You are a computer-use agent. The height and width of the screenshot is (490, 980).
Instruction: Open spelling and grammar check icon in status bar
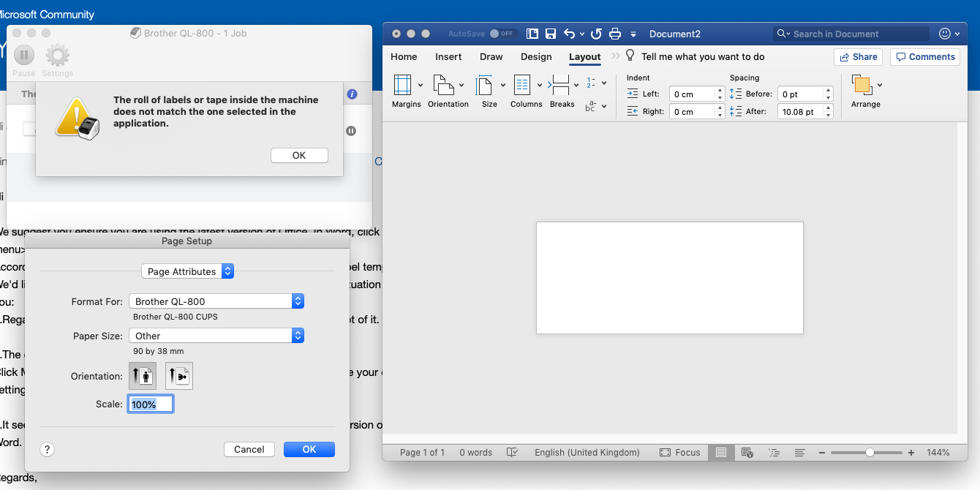pyautogui.click(x=513, y=453)
